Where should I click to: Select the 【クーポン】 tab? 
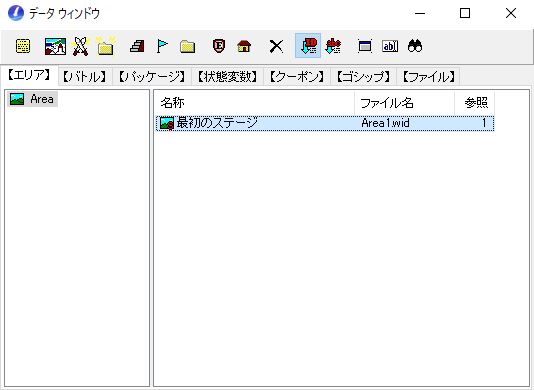pyautogui.click(x=297, y=77)
